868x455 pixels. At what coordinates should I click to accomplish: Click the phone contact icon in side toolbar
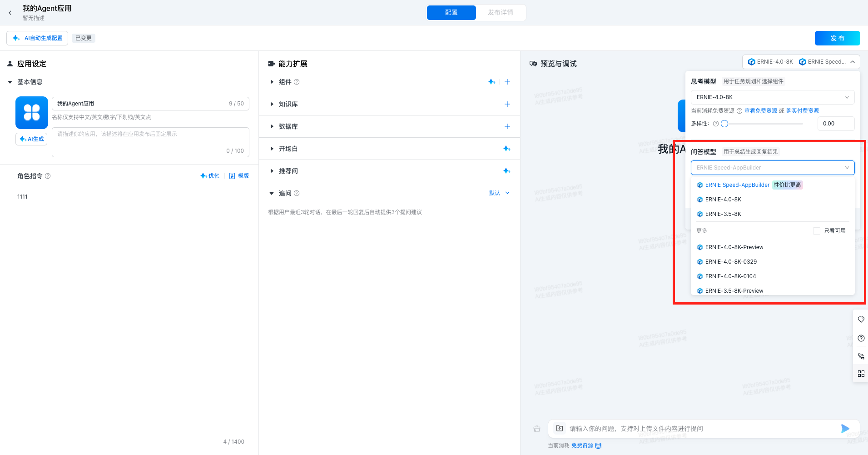tap(861, 356)
